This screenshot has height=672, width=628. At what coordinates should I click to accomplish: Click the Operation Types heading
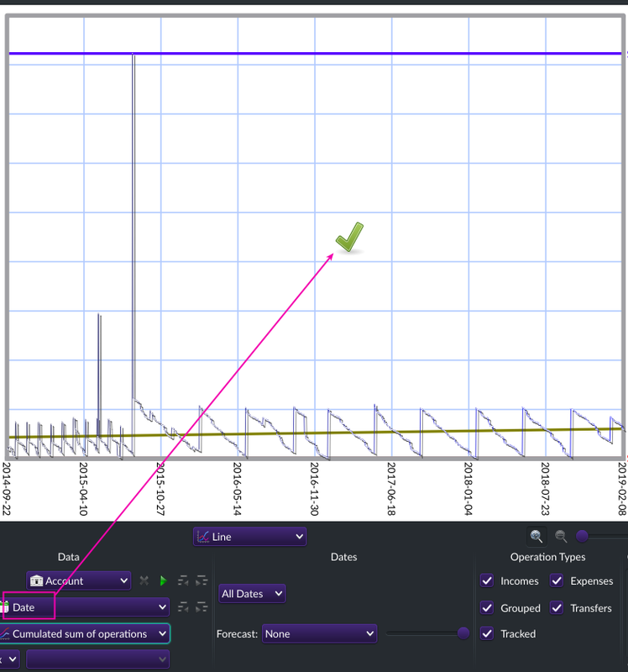coord(547,557)
